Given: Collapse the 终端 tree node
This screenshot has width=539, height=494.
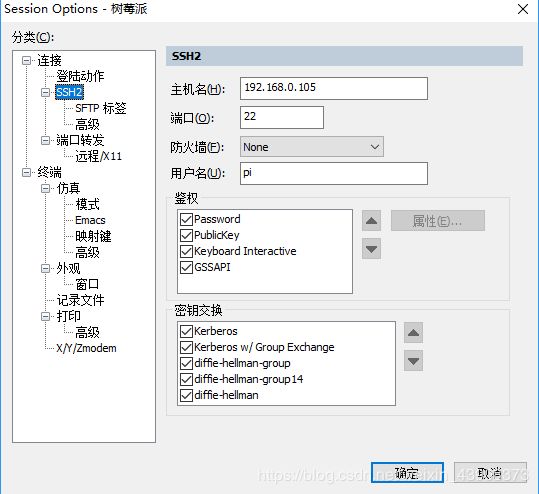Looking at the screenshot, I should pos(26,172).
